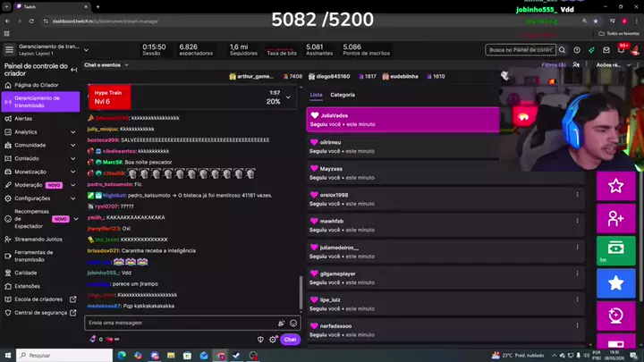Click the Envie uma mensagem chat input
The image size is (644, 362).
(x=179, y=323)
